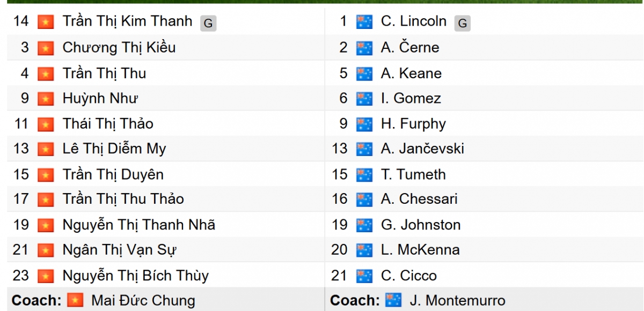Click L. McKenna player name

(x=420, y=250)
